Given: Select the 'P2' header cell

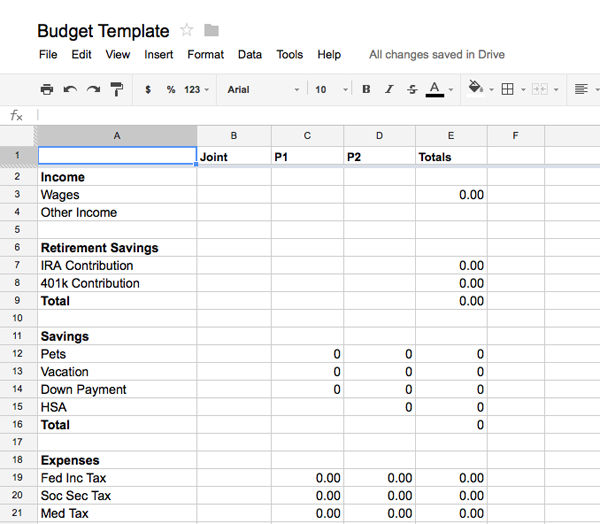Looking at the screenshot, I should [x=379, y=157].
